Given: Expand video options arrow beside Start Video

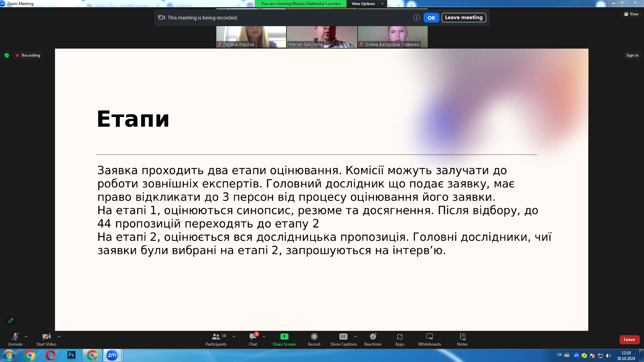Looking at the screenshot, I should (59, 337).
